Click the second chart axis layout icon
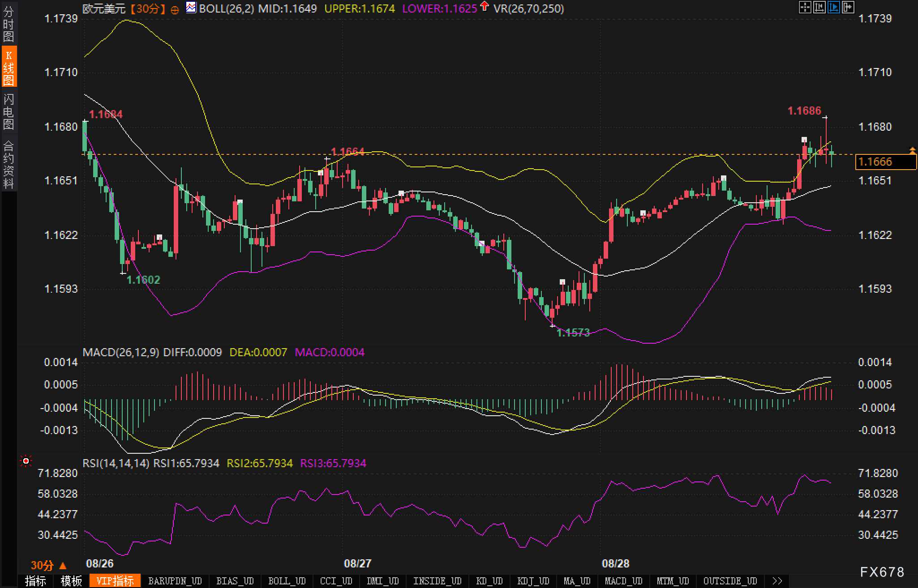 coord(819,7)
